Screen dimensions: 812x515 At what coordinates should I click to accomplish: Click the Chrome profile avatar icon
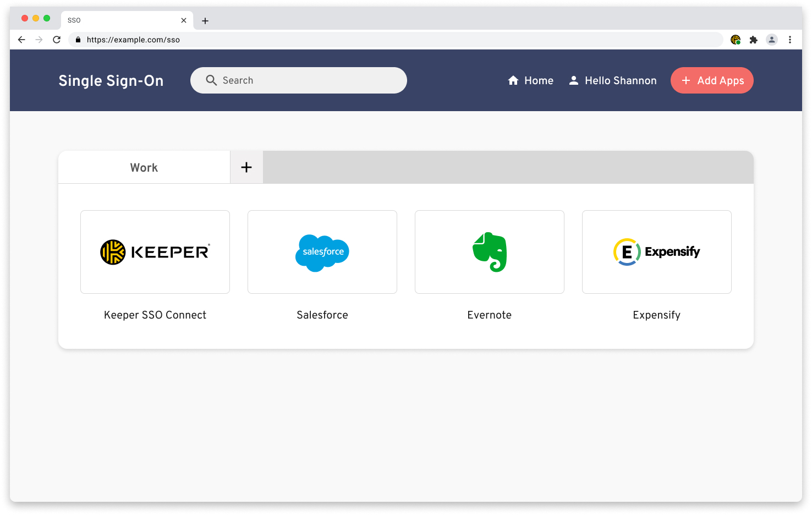click(772, 40)
